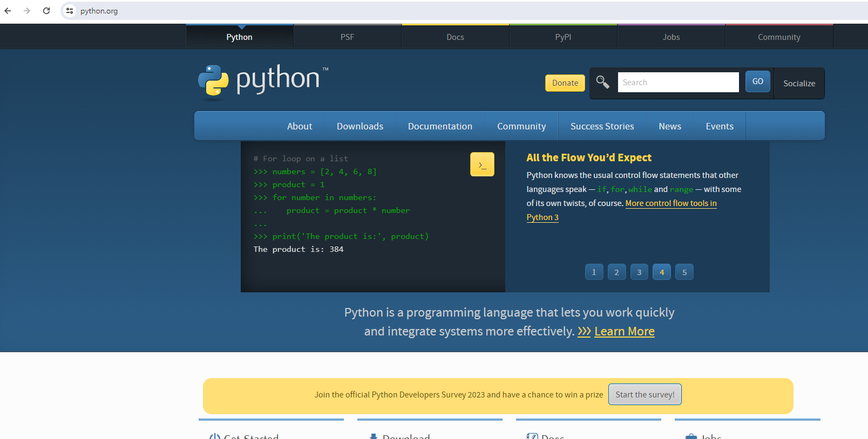Click the 'All the Flow You'd Expect' heading
The image size is (868, 439).
pos(589,157)
